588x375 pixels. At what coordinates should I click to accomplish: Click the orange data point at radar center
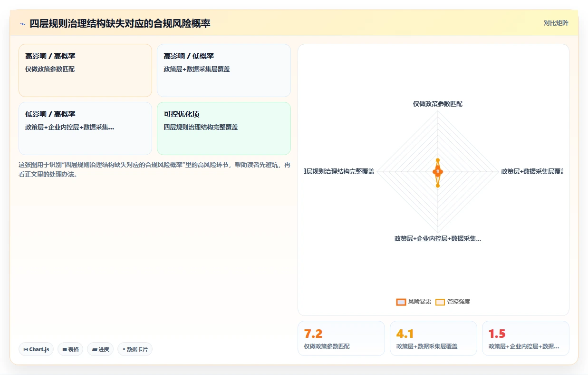pyautogui.click(x=438, y=172)
